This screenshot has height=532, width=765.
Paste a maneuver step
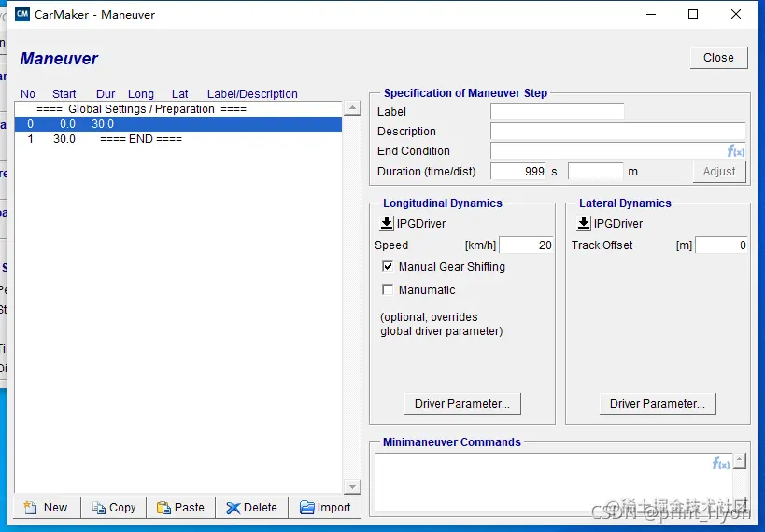click(x=181, y=508)
